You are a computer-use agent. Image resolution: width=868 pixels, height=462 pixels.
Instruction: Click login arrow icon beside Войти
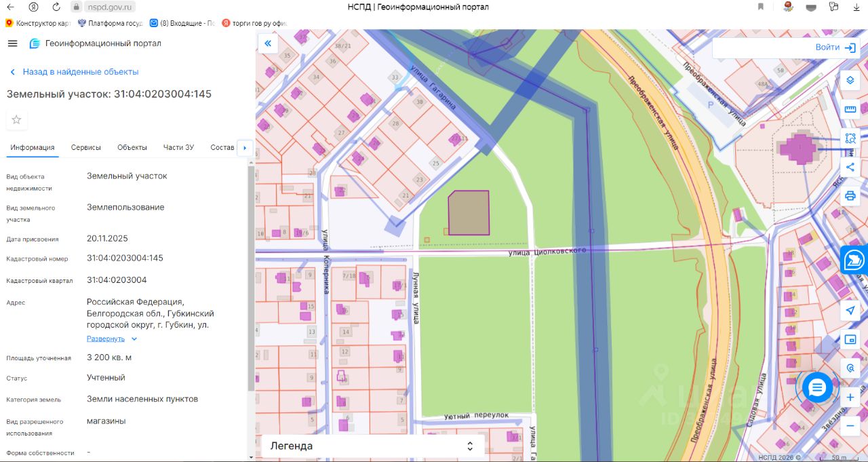pos(850,47)
